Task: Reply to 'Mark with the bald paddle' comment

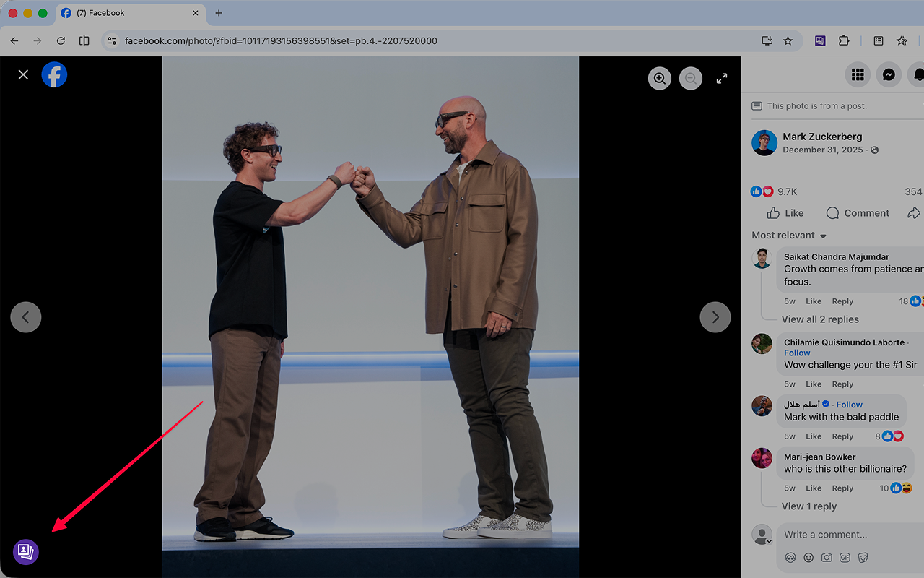Action: [x=842, y=436]
